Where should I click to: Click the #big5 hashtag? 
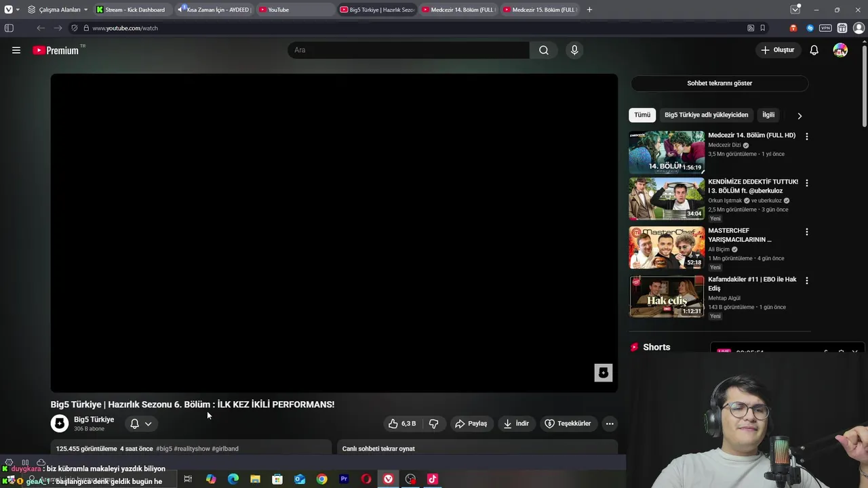click(x=164, y=449)
